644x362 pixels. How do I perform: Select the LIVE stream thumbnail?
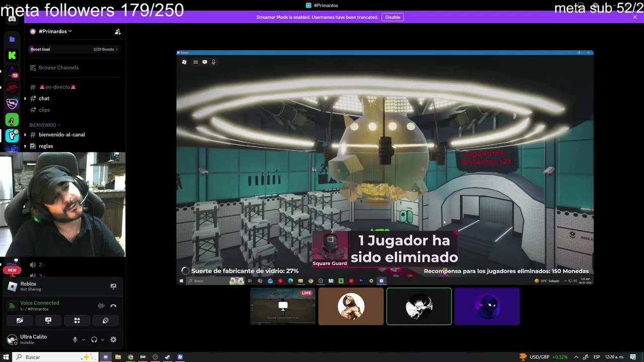[x=283, y=306]
